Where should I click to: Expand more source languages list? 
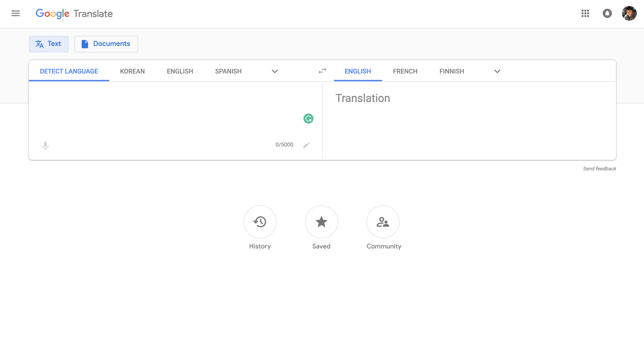[275, 71]
